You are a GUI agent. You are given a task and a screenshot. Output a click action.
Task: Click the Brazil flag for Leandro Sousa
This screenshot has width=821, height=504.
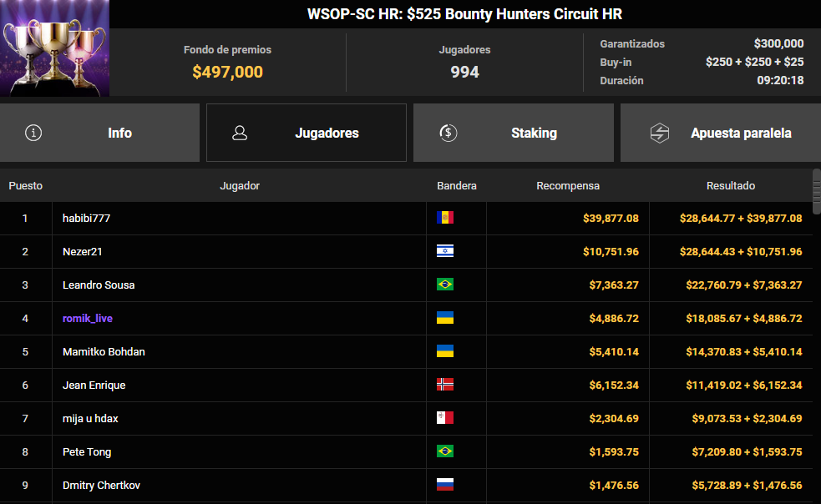pyautogui.click(x=445, y=285)
